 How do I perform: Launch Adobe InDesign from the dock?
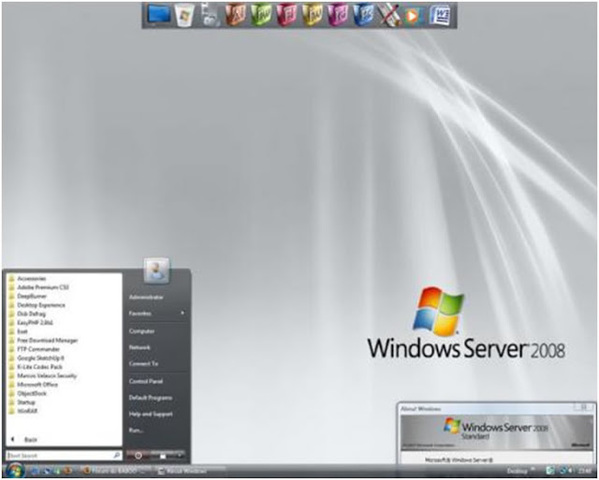tap(337, 16)
